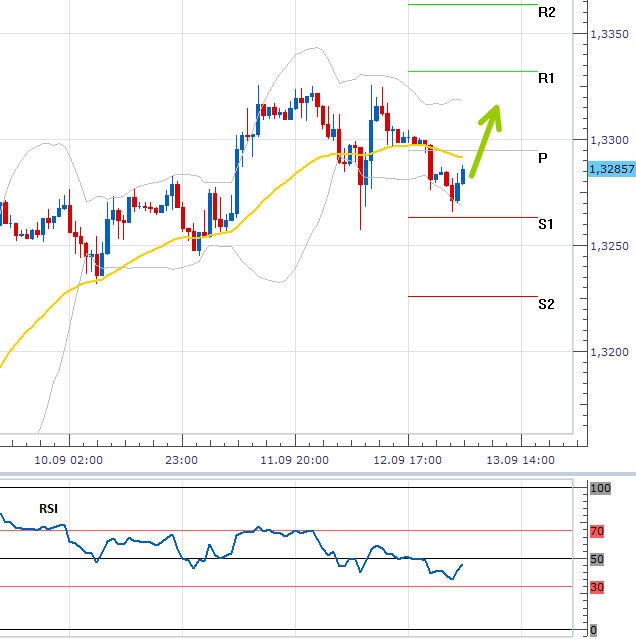Click the green R1 resistance line
Image resolution: width=636 pixels, height=639 pixels.
coord(473,71)
